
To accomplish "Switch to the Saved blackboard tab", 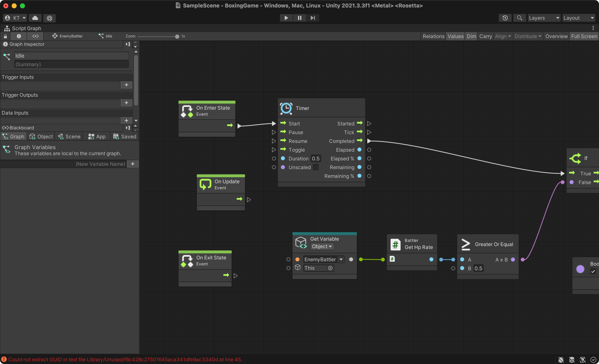I will tap(125, 136).
